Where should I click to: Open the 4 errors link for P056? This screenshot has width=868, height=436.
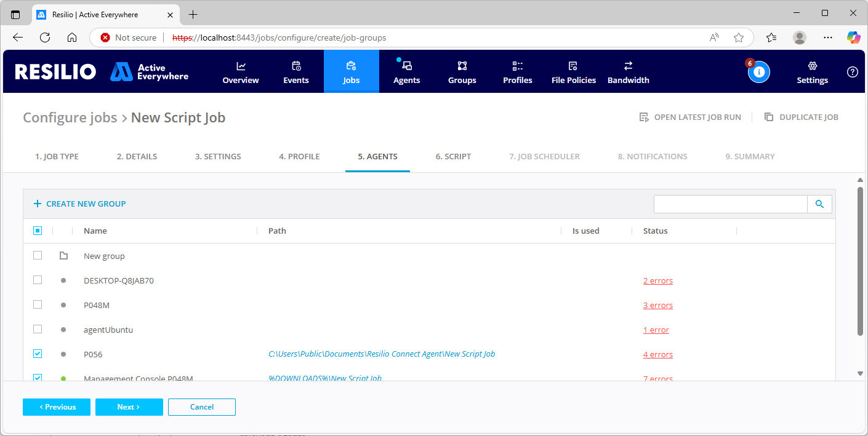[657, 355]
